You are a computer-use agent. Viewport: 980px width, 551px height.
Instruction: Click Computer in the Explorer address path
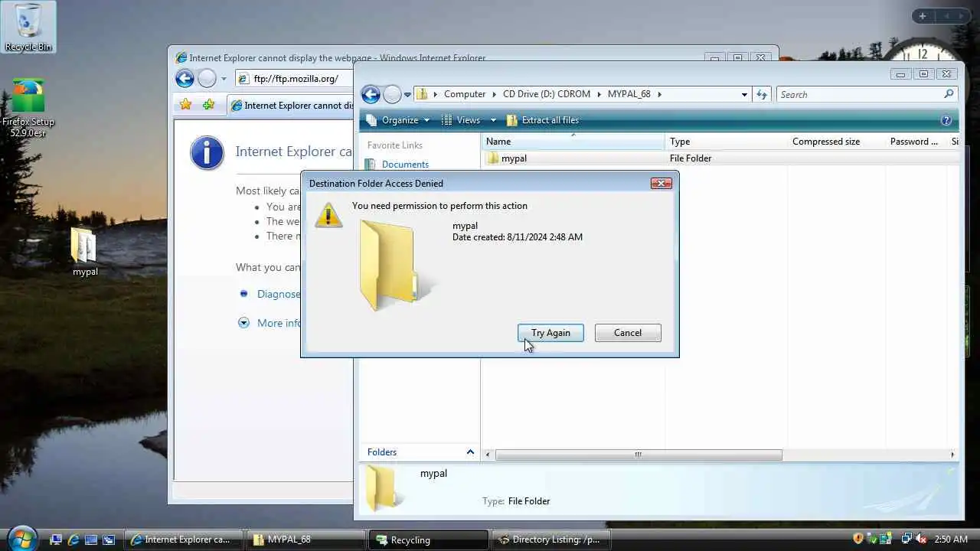pos(465,94)
